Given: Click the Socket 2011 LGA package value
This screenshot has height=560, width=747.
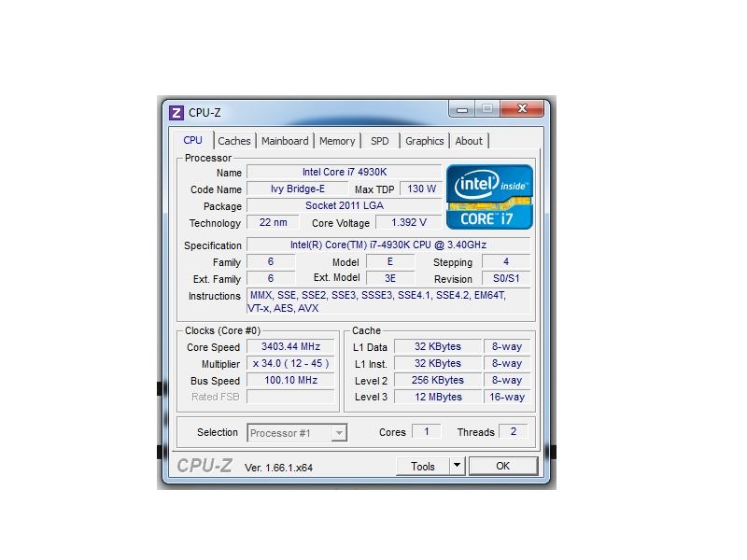Looking at the screenshot, I should (344, 205).
